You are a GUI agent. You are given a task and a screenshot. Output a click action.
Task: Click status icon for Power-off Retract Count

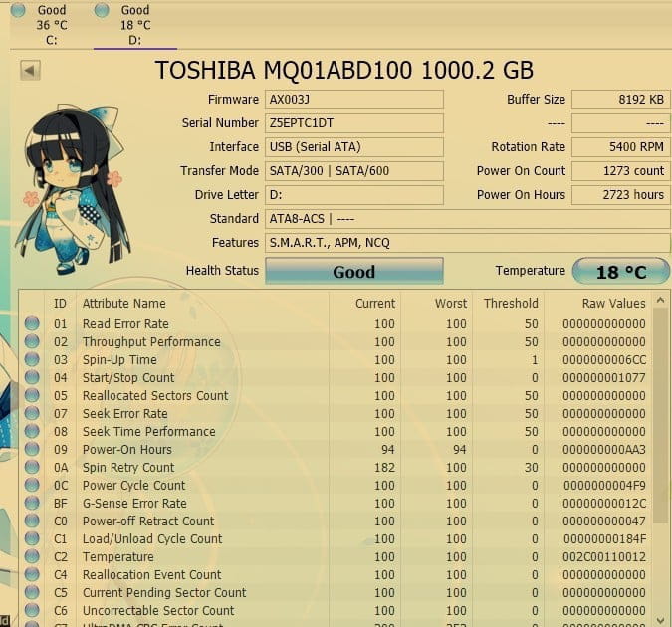[32, 521]
